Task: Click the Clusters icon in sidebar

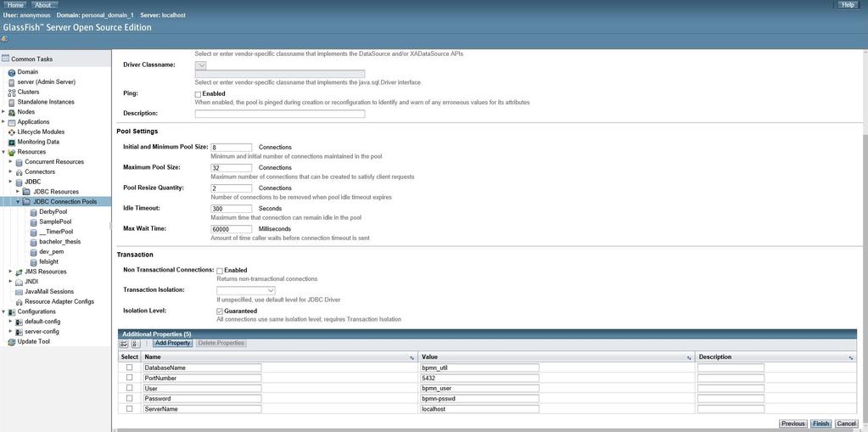Action: pyautogui.click(x=12, y=92)
